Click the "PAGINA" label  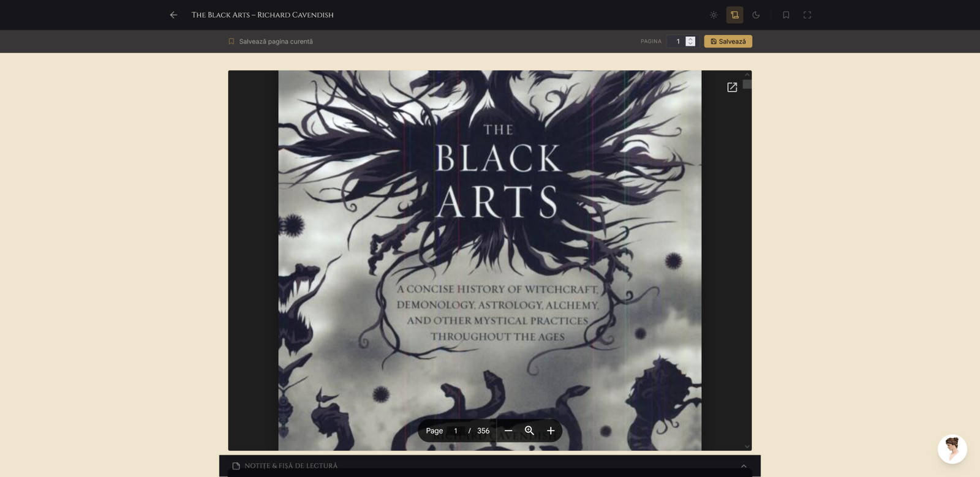tap(651, 42)
